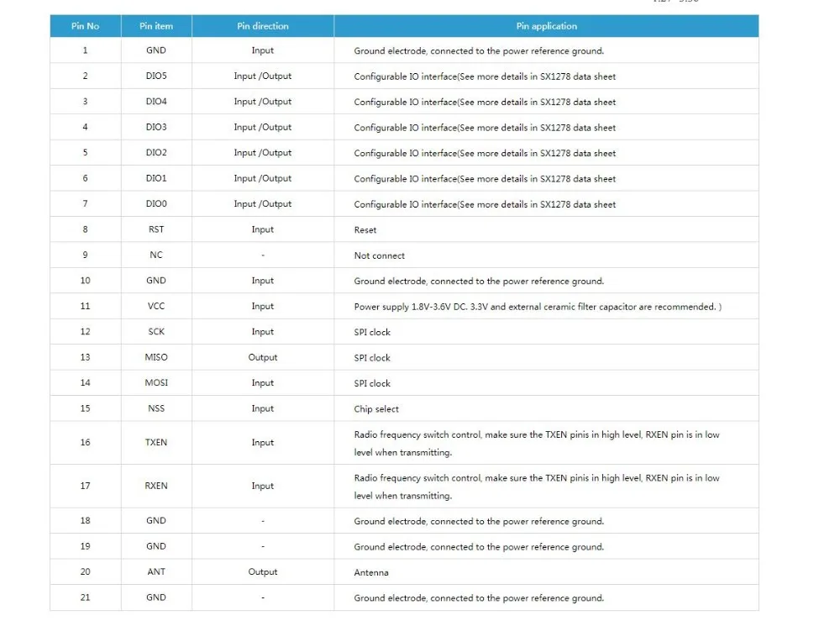Click the GND item in pin 21 row
This screenshot has height=621, width=840.
tap(156, 597)
